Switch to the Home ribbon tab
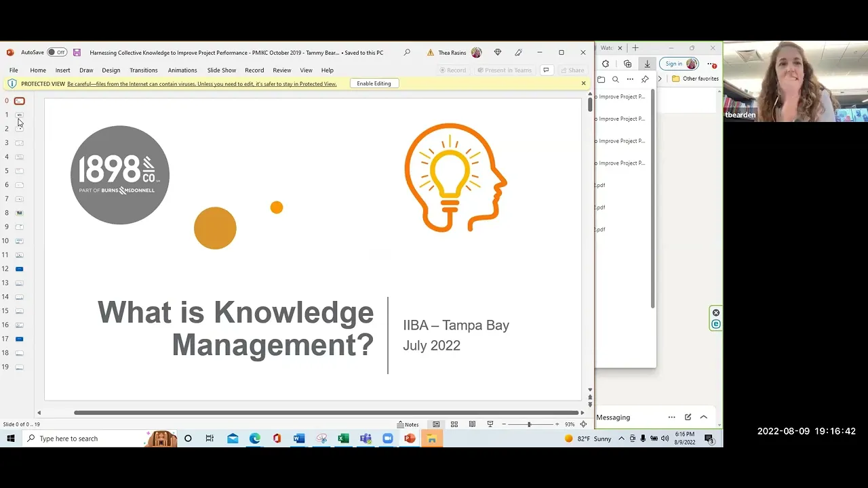 38,70
